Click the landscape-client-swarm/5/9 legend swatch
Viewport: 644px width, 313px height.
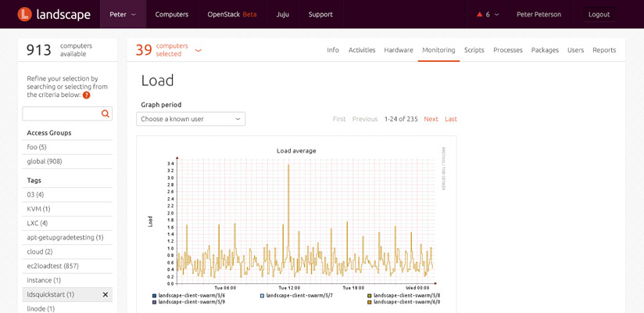pyautogui.click(x=155, y=302)
